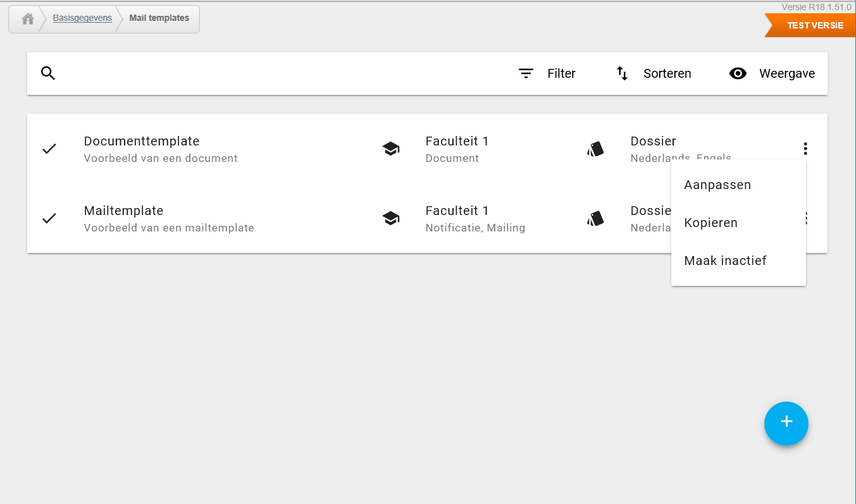Image resolution: width=856 pixels, height=504 pixels.
Task: Open the Filter options
Action: [547, 73]
